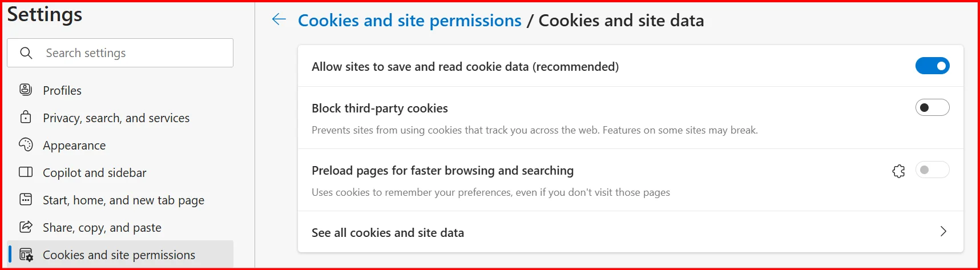This screenshot has height=270, width=980.
Task: Click the extension puzzle icon beside Preload pages
Action: tap(898, 171)
